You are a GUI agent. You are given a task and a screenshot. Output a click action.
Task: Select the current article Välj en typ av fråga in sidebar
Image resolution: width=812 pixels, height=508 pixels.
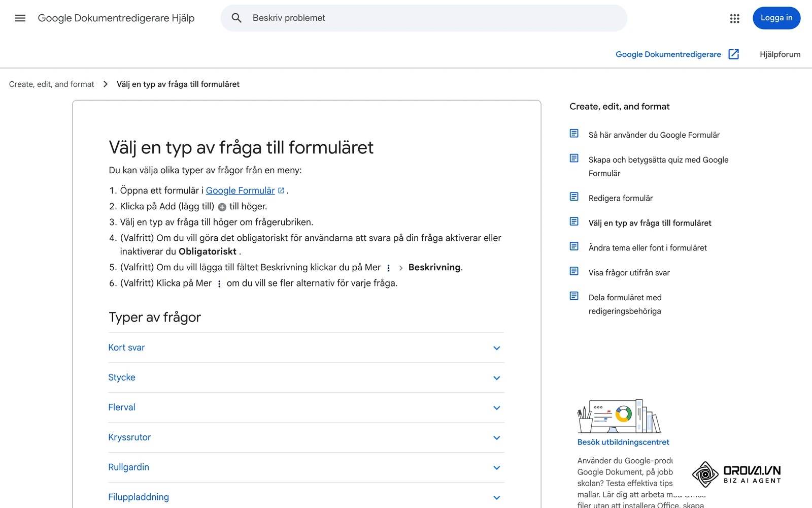pyautogui.click(x=650, y=223)
